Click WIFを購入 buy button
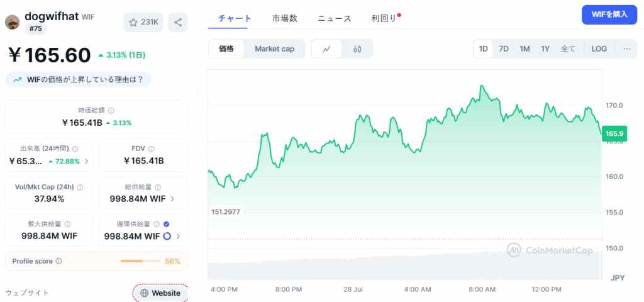Image resolution: width=644 pixels, height=302 pixels. tap(609, 15)
